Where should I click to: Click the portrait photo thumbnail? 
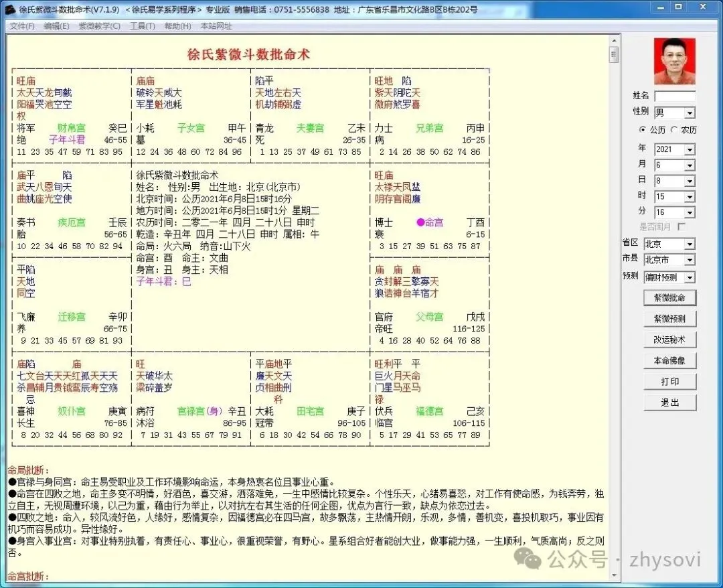coord(674,62)
